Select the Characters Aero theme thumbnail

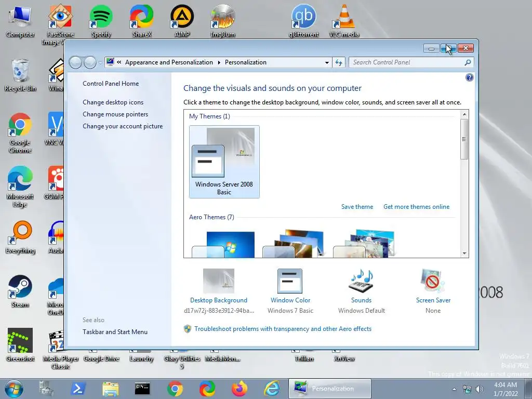364,244
